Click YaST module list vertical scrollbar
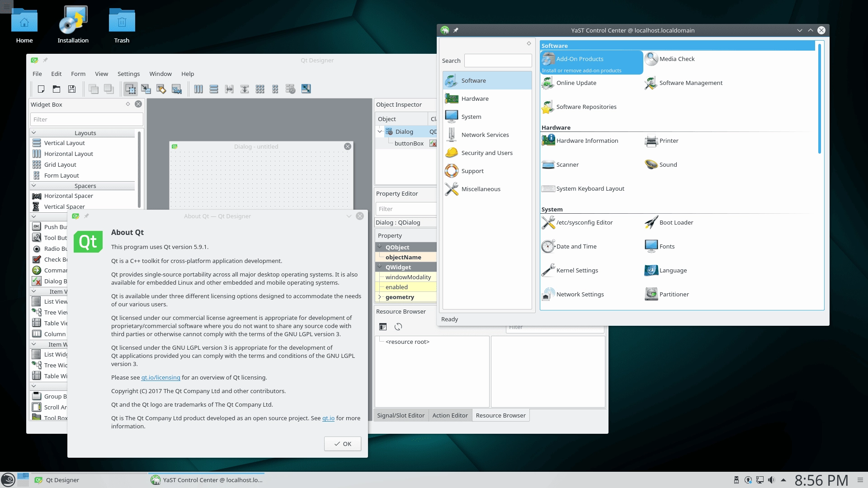Image resolution: width=868 pixels, height=488 pixels. pyautogui.click(x=820, y=98)
